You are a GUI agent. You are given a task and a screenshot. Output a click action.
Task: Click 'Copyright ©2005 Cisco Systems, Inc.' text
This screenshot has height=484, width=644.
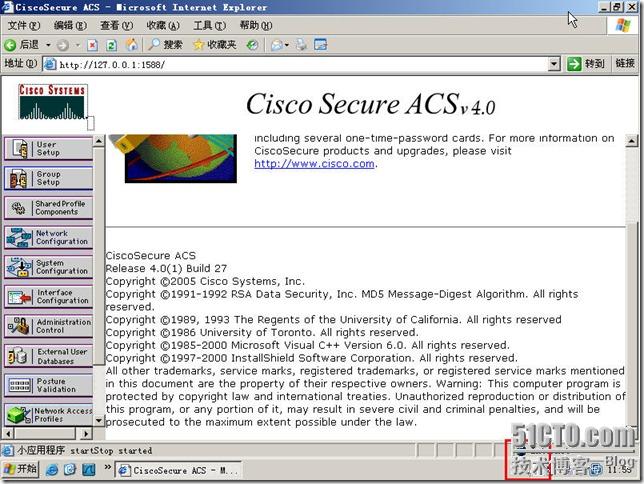click(205, 281)
